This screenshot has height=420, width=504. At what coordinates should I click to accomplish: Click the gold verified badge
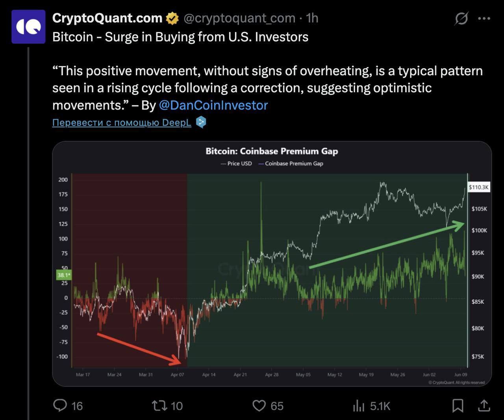tap(172, 18)
